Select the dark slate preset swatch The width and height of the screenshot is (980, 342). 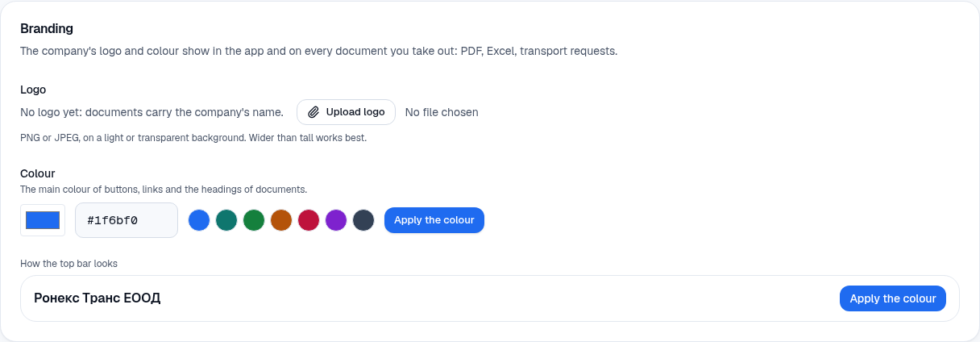coord(363,220)
